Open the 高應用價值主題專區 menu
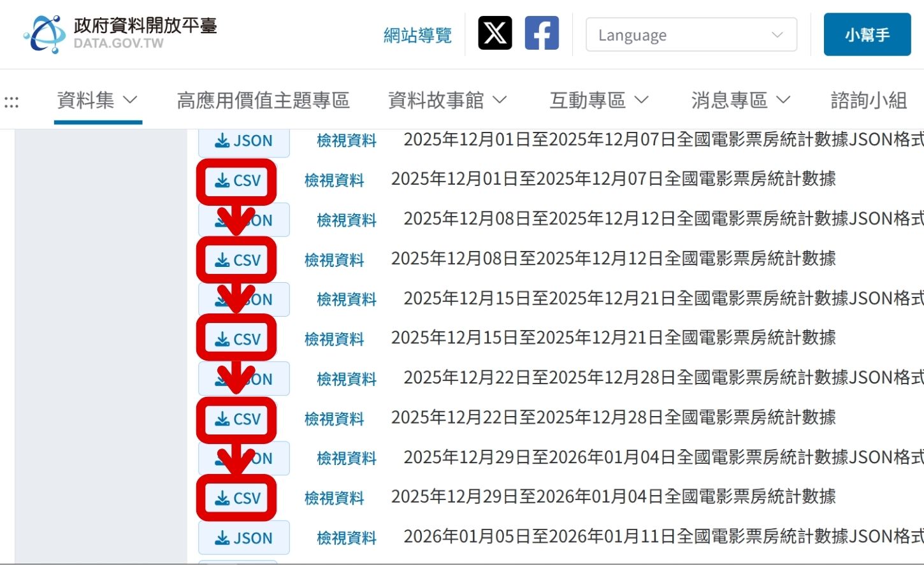This screenshot has width=924, height=567. click(x=263, y=101)
